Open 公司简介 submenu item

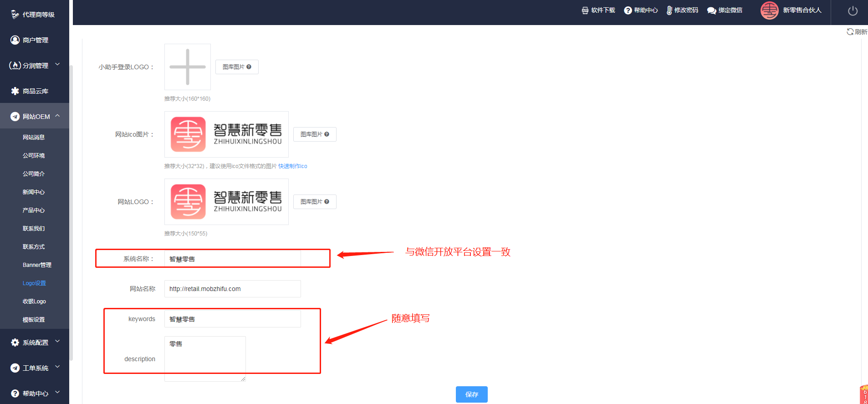pyautogui.click(x=34, y=174)
